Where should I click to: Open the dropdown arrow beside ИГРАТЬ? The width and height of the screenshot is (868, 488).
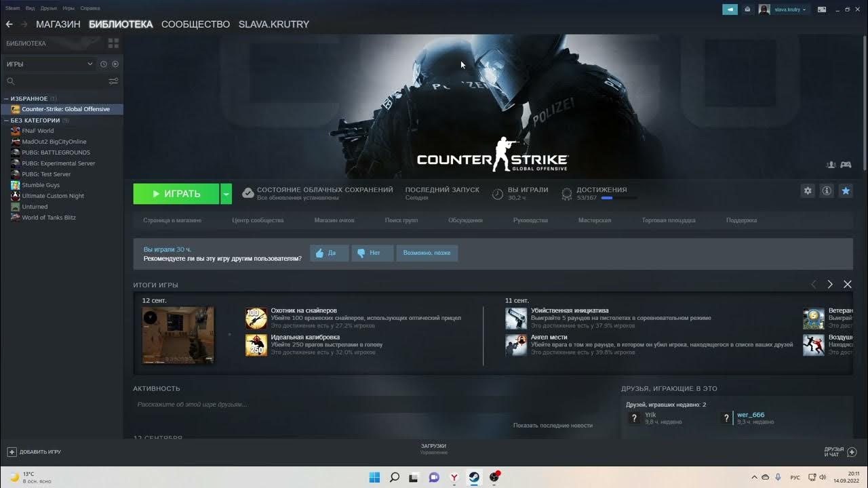[x=226, y=194]
